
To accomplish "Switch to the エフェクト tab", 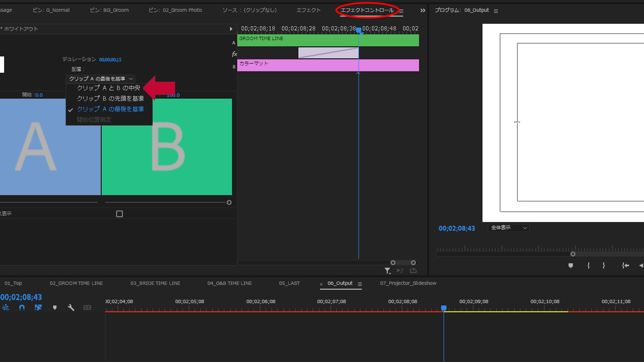I will [x=309, y=10].
